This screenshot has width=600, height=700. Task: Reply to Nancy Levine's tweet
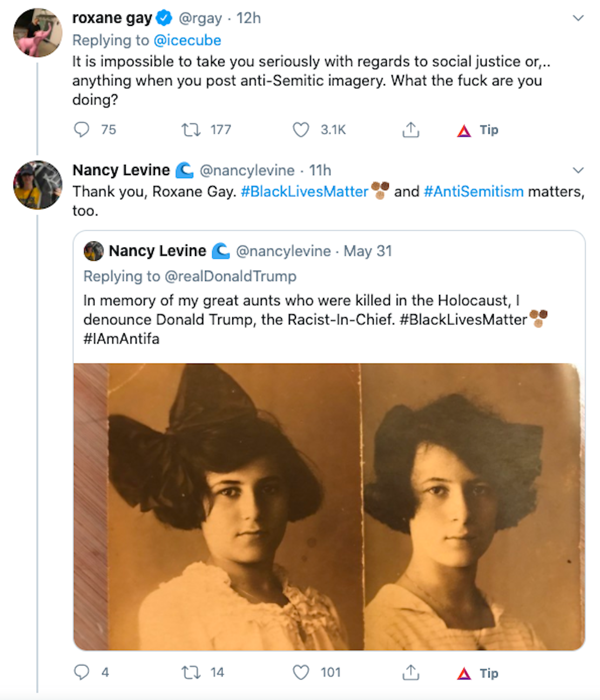click(82, 672)
